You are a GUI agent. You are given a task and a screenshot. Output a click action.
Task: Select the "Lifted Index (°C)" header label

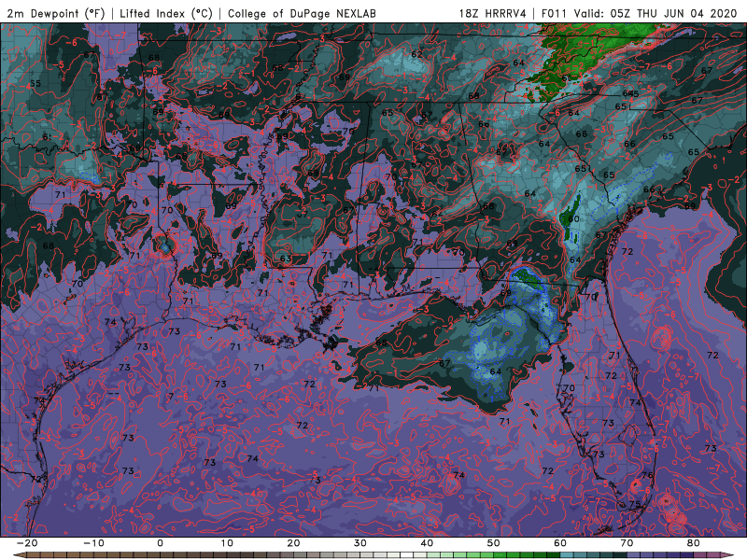pyautogui.click(x=166, y=14)
